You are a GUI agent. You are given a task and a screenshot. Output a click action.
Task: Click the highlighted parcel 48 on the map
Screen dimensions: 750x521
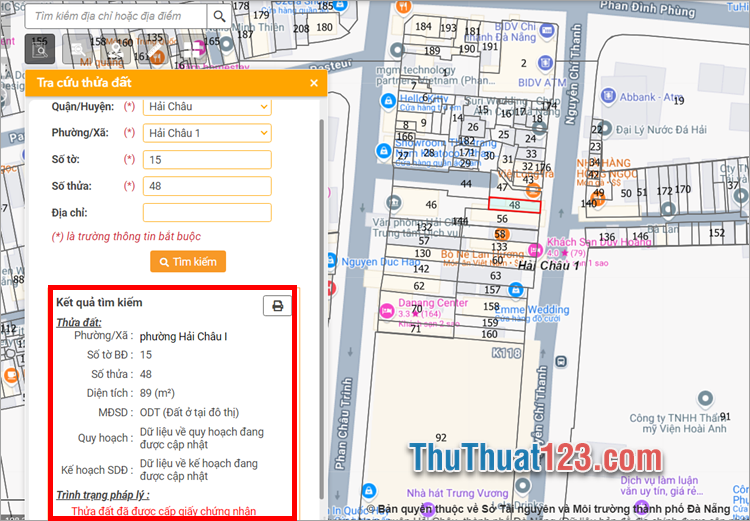tap(515, 205)
